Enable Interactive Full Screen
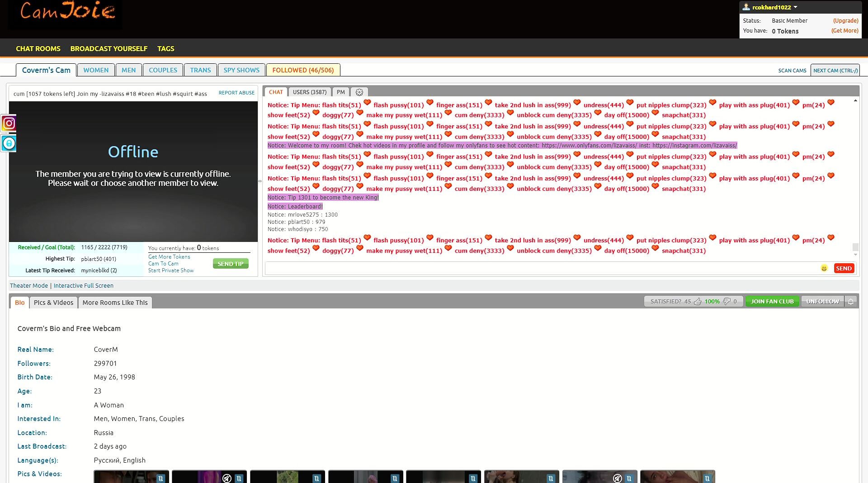868x483 pixels. [x=83, y=286]
